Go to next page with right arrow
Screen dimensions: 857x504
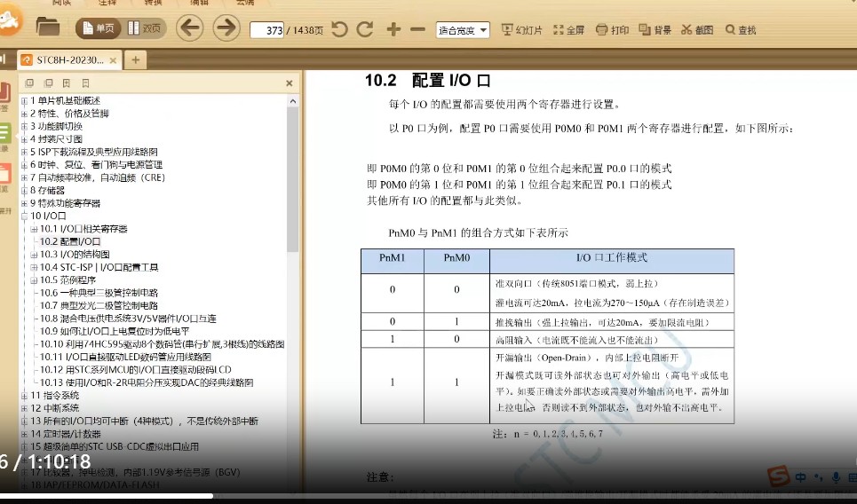[x=226, y=28]
